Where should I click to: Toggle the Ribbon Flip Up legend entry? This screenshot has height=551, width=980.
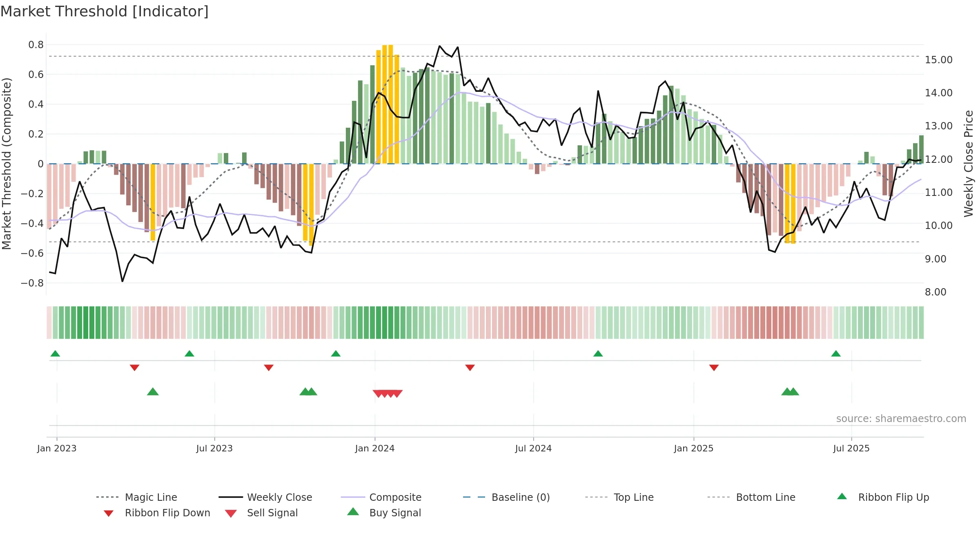tap(883, 497)
